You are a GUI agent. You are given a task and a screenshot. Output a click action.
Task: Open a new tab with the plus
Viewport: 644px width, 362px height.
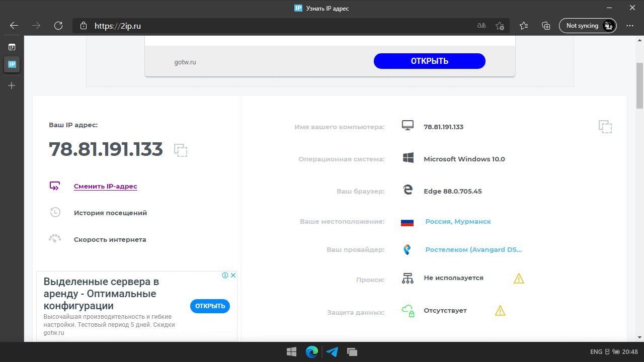click(12, 86)
